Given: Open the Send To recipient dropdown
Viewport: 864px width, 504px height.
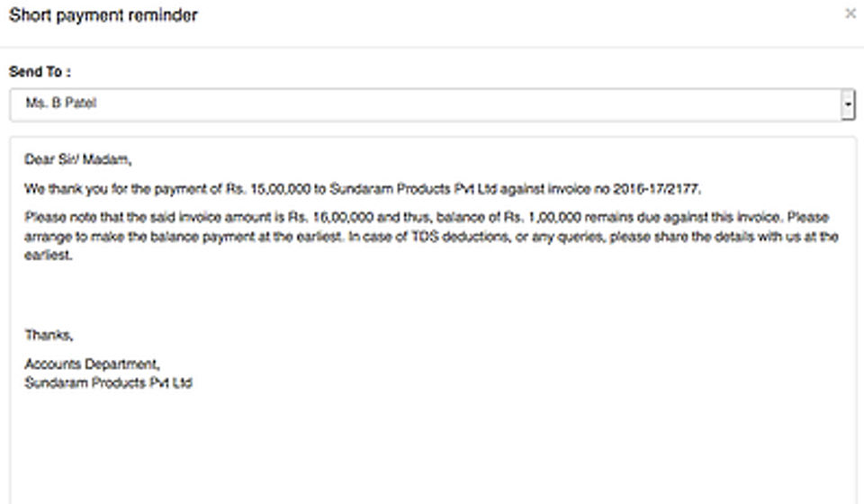Looking at the screenshot, I should [x=433, y=104].
